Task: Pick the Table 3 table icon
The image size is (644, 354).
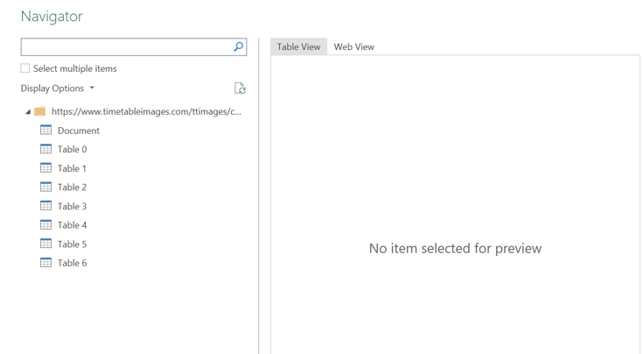Action: [x=46, y=206]
